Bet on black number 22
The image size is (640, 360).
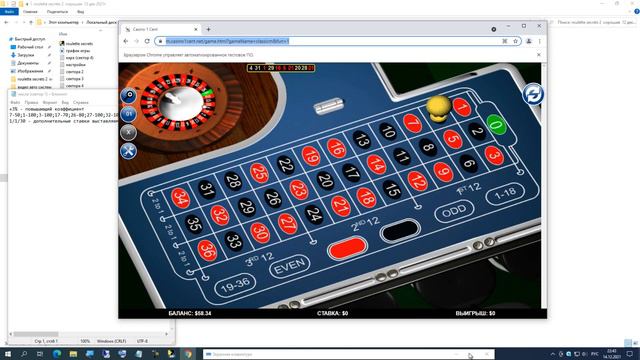285,164
